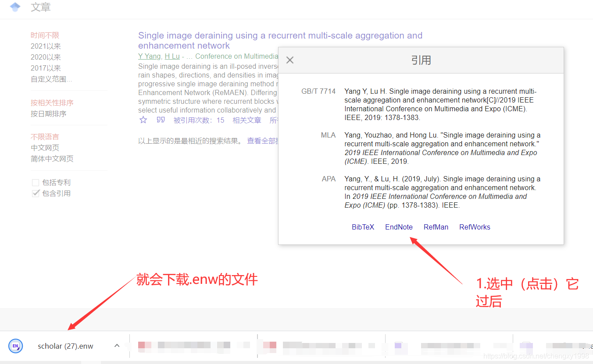Screen dimensions: 593x364
Task: Expand options for scholar (27).enw download
Action: click(x=117, y=346)
